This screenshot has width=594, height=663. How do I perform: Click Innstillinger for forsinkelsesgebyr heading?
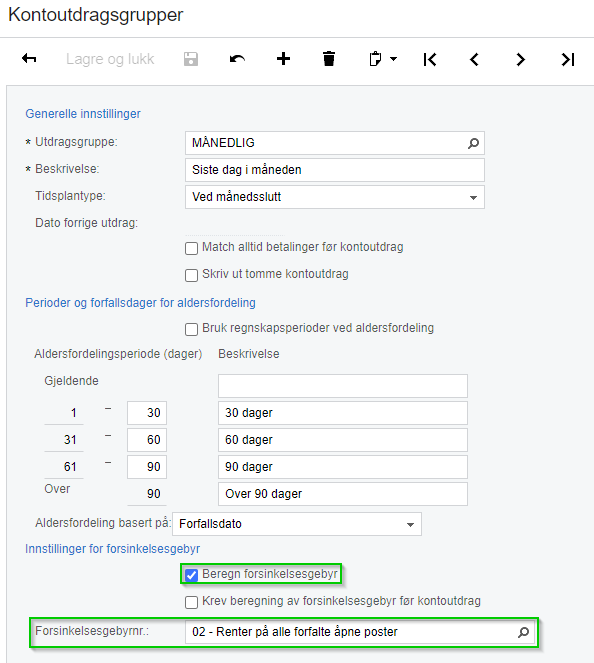(x=112, y=549)
